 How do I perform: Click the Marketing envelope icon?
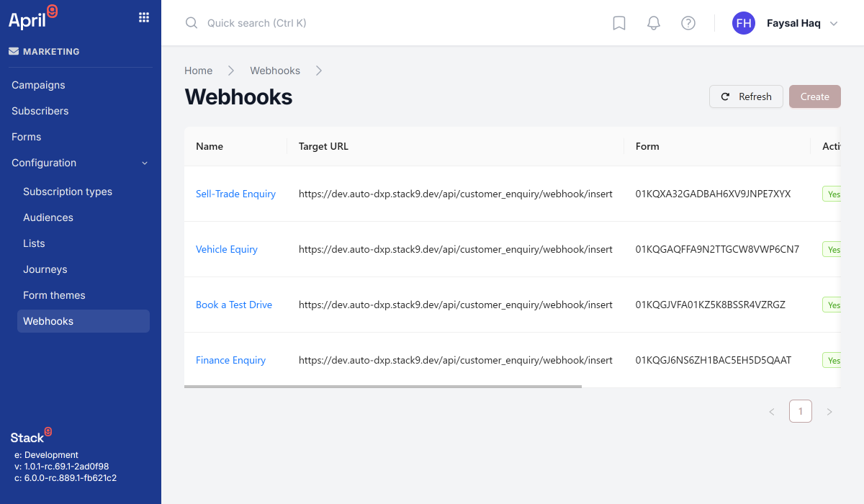coord(14,51)
